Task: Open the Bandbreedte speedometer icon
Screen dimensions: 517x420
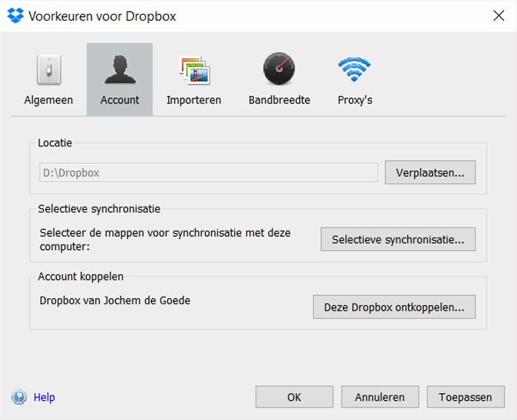Action: coord(279,68)
